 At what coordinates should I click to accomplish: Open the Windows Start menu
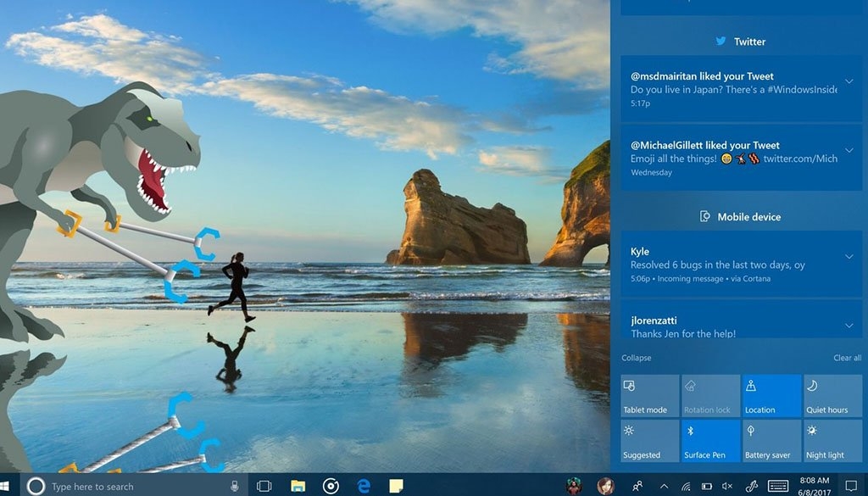pos(6,487)
